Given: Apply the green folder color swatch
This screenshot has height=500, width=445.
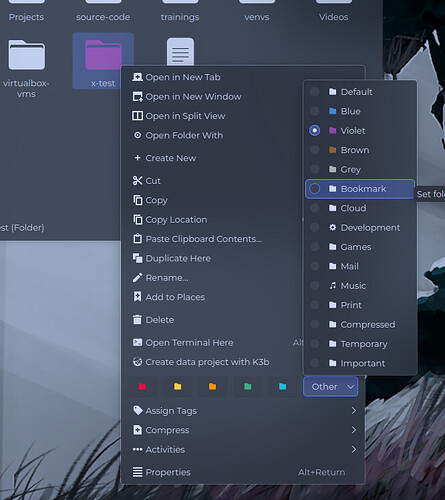Looking at the screenshot, I should point(248,387).
